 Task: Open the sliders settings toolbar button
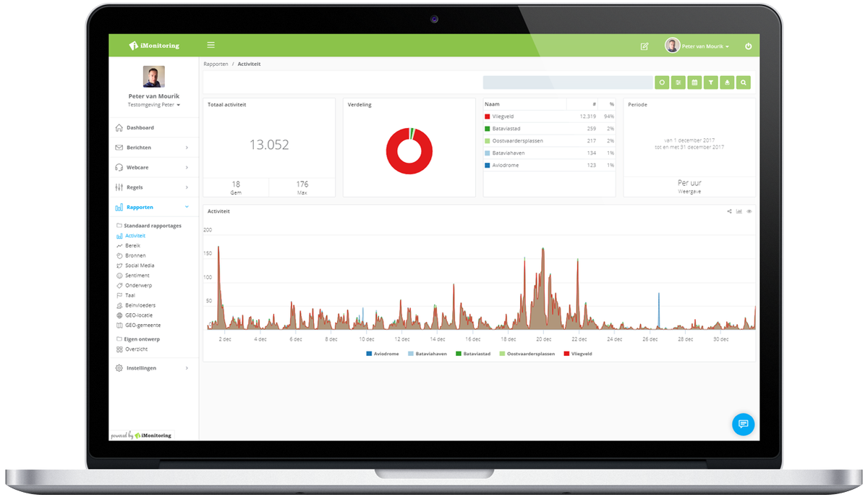(678, 82)
